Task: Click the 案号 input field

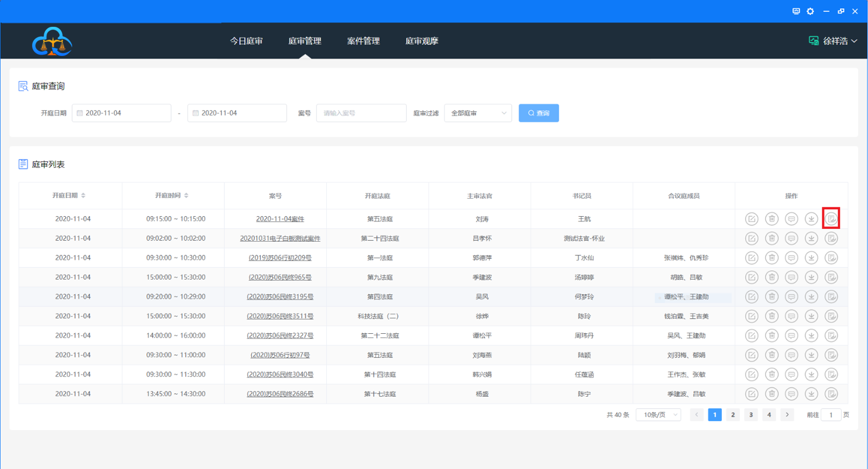Action: tap(361, 113)
